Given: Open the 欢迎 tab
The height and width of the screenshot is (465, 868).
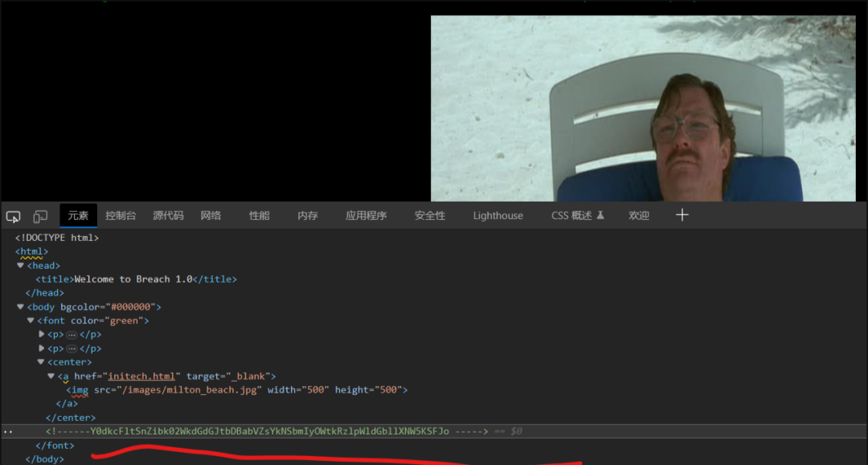Looking at the screenshot, I should 639,216.
